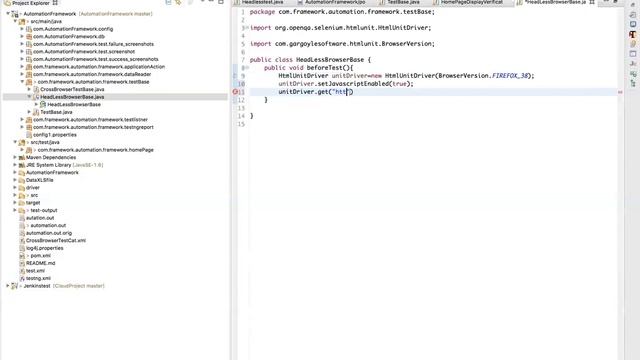
Task: Select the framework.homePage package
Action: 95,150
